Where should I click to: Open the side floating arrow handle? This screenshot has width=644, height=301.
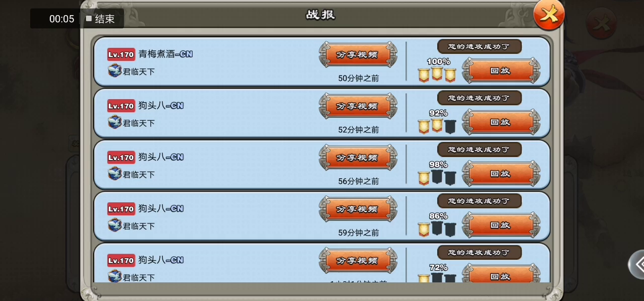tap(636, 264)
